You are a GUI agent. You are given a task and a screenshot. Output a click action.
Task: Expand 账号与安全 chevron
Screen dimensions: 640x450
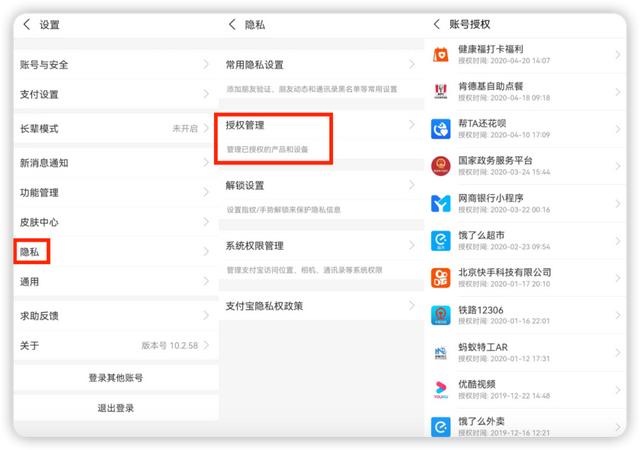pos(207,64)
